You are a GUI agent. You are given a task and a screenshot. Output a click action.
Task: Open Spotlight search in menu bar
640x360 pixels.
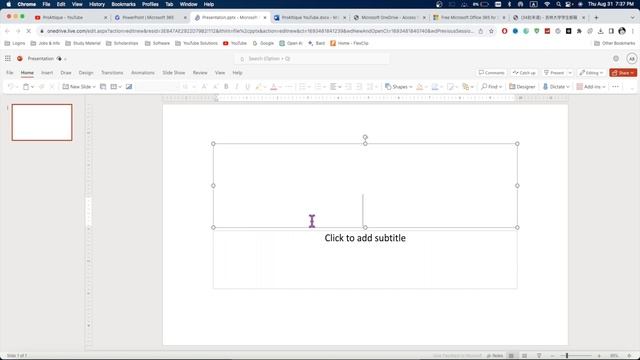click(x=558, y=4)
